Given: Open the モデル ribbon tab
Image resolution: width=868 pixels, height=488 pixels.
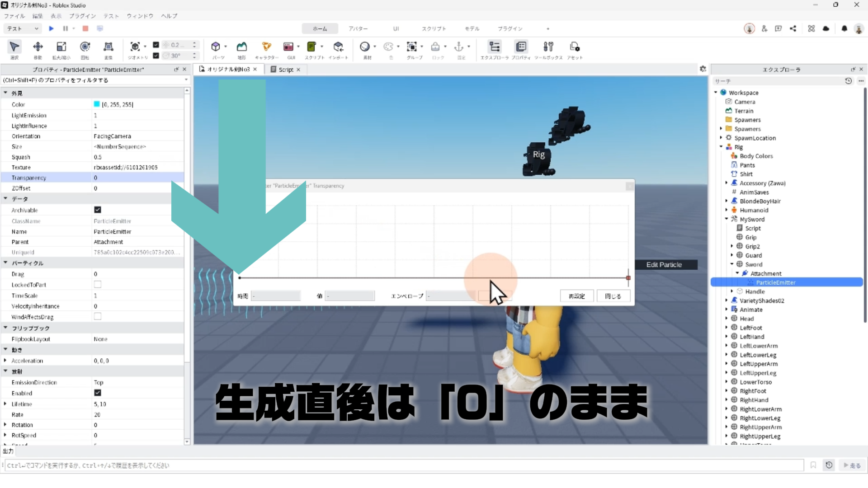Looking at the screenshot, I should click(472, 28).
